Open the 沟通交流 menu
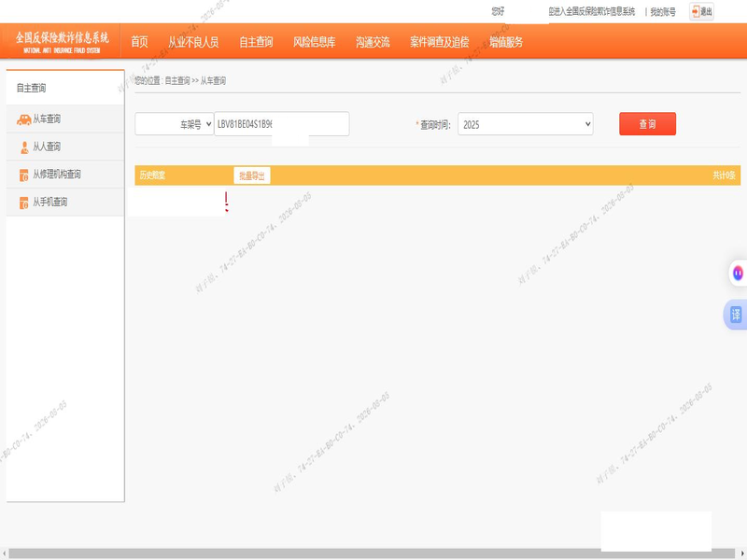747x560 pixels. tap(373, 42)
